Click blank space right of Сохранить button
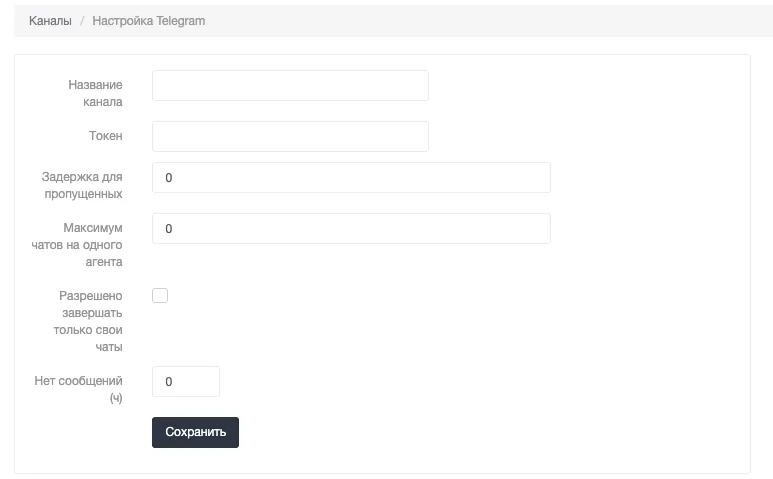Viewport: 773px width, 479px height. coord(450,432)
